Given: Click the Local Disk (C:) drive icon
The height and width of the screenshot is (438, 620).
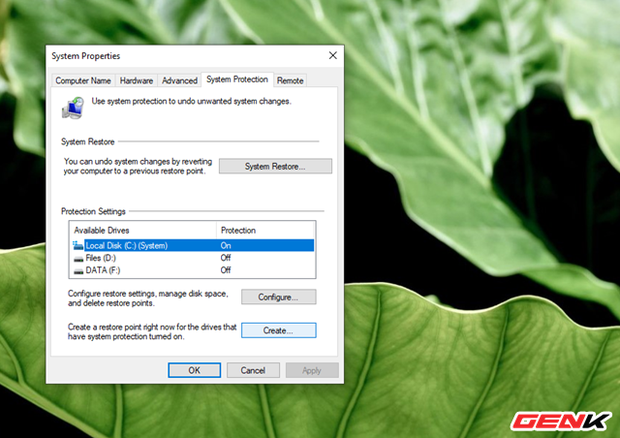Looking at the screenshot, I should (78, 245).
